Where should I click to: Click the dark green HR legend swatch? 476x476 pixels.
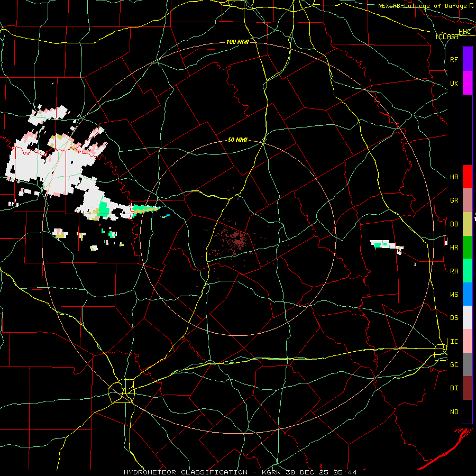click(x=467, y=248)
